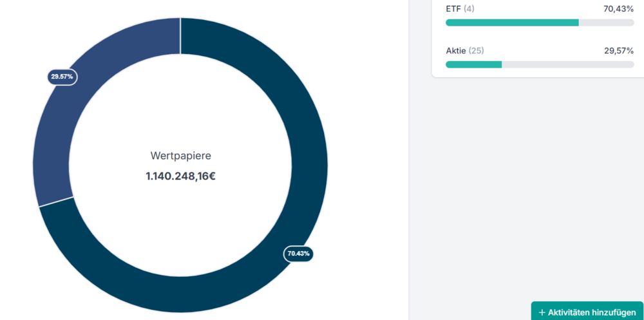Click the gray unfilled part of ETF bar

tap(605, 23)
